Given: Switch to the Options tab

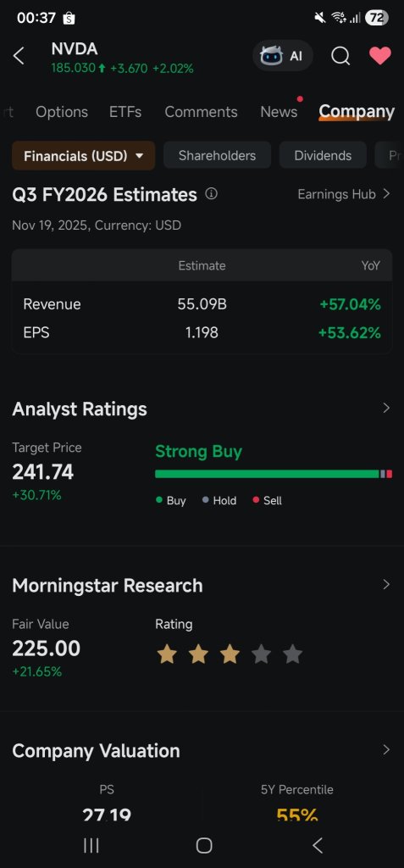Looking at the screenshot, I should (62, 112).
